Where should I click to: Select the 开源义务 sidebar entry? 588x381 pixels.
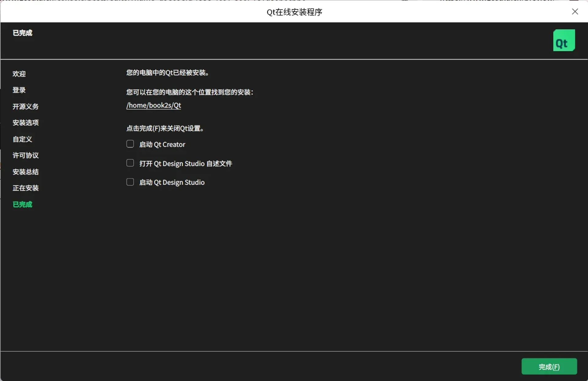[x=25, y=107]
